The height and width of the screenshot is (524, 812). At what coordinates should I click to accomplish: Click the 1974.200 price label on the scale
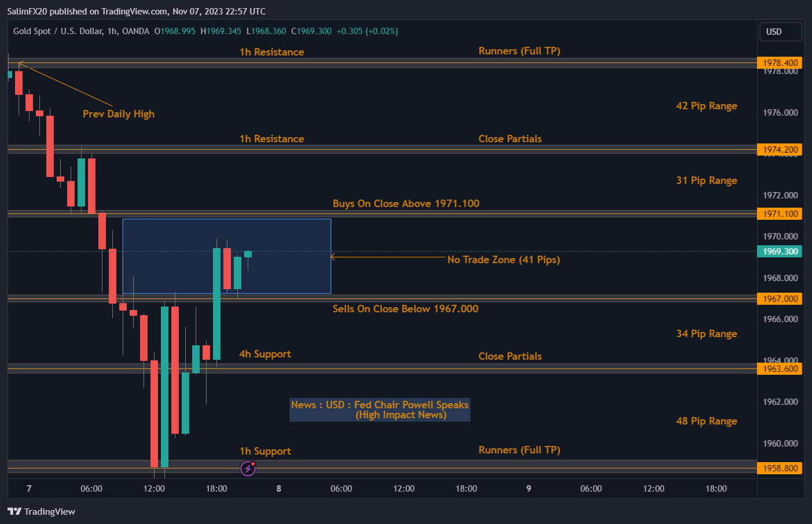pos(778,149)
